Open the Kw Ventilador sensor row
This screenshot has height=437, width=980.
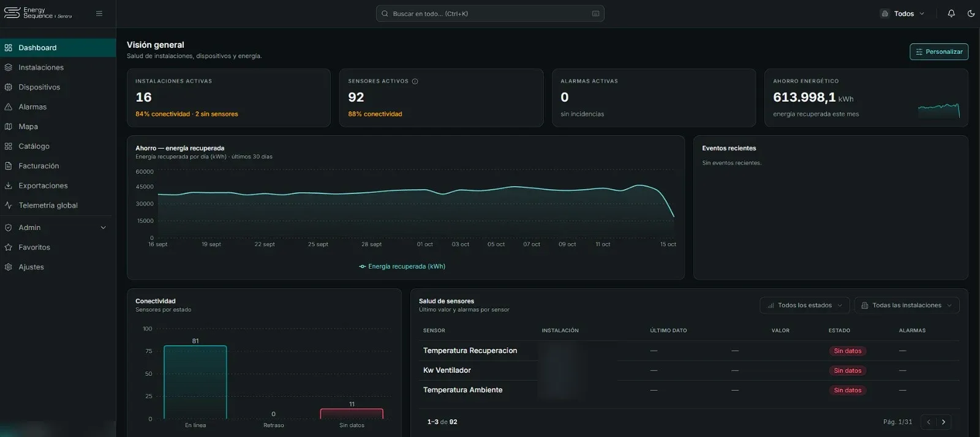point(689,370)
